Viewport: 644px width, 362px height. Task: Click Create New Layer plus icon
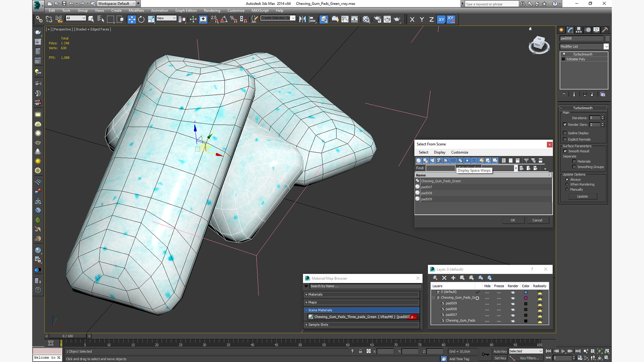(453, 278)
